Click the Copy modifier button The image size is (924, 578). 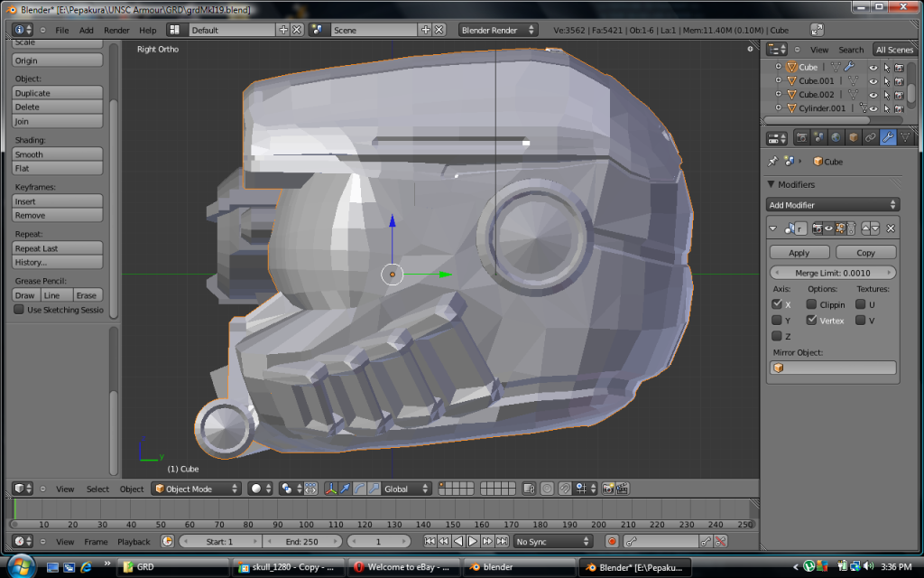(865, 253)
